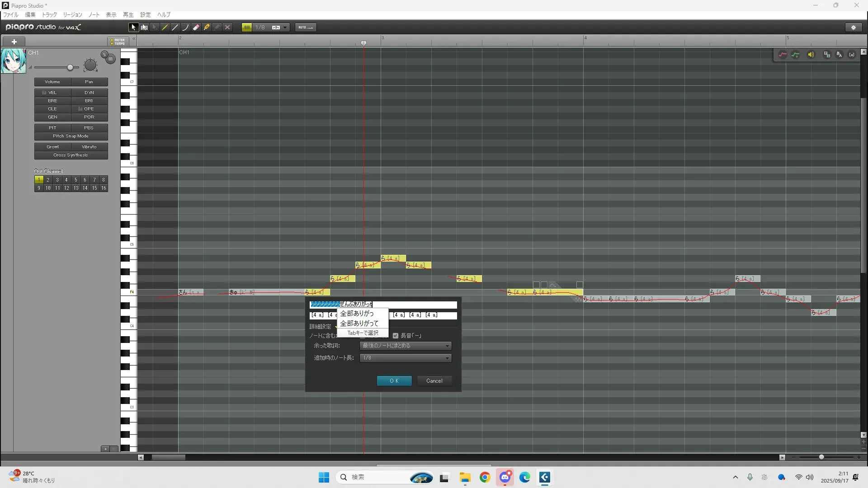Select the yellow pencil draw tool

point(165,28)
